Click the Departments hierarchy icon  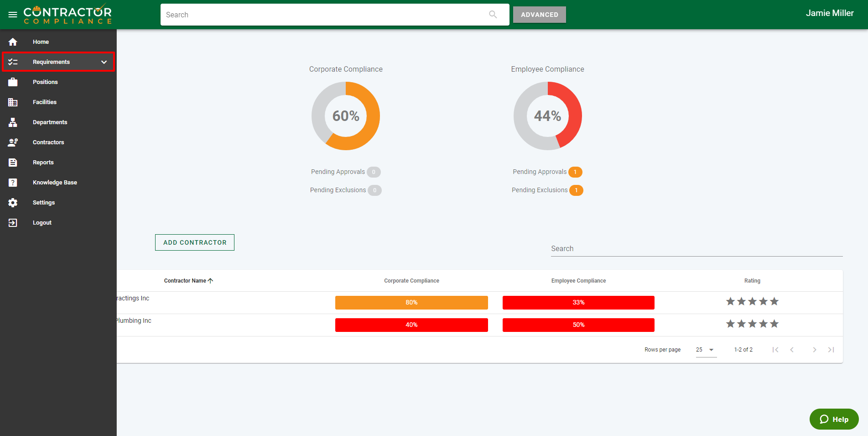[13, 122]
